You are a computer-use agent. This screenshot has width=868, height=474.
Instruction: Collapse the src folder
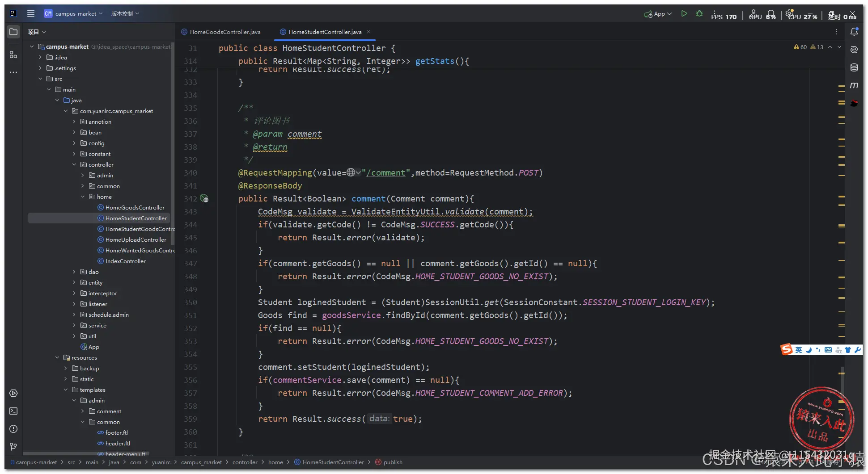click(x=40, y=79)
